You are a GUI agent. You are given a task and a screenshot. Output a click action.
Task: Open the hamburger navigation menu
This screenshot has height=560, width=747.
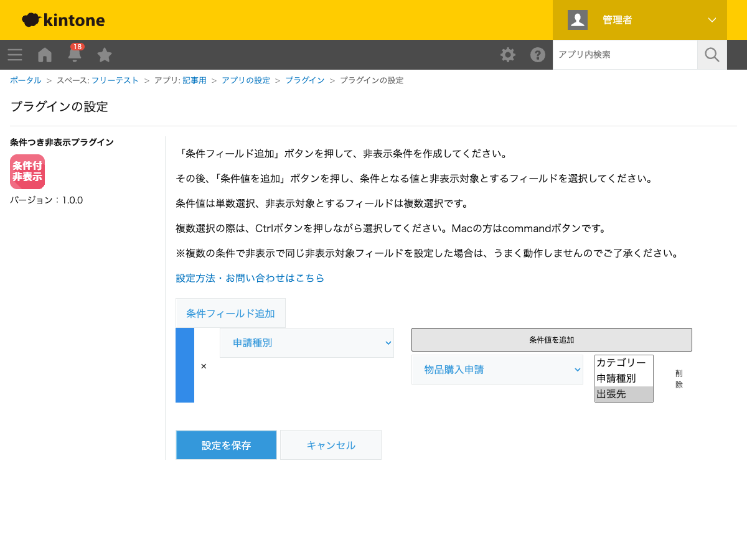15,55
